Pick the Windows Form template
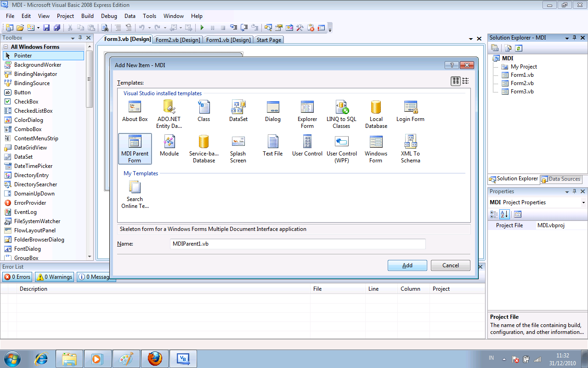The height and width of the screenshot is (368, 588). click(376, 149)
